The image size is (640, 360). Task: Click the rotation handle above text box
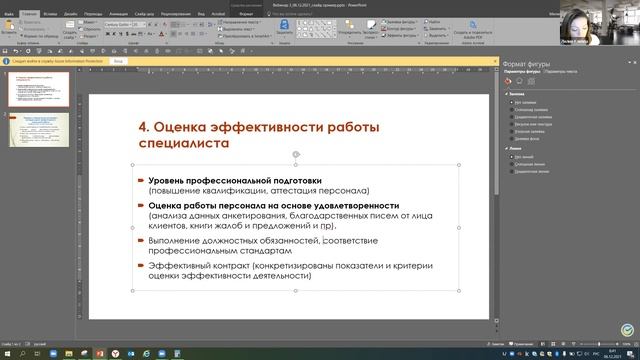pyautogui.click(x=296, y=154)
